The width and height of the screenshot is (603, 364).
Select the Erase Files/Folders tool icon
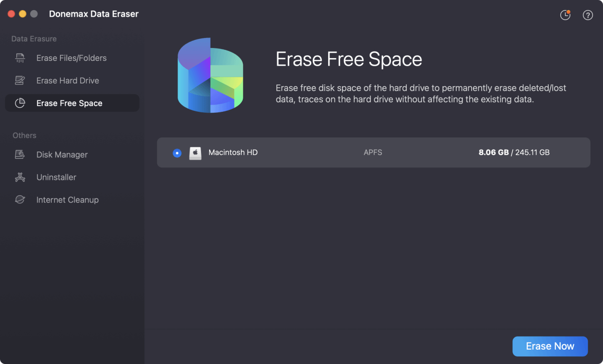pos(19,58)
